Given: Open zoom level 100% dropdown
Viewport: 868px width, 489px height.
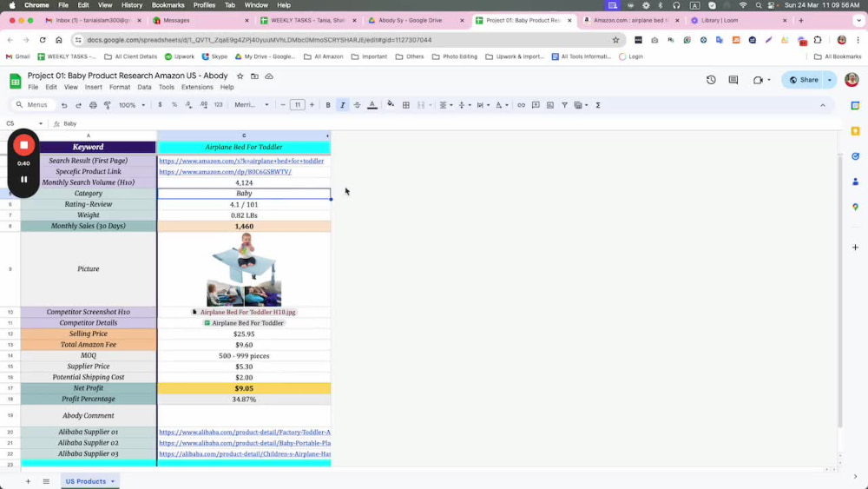Looking at the screenshot, I should pos(132,105).
